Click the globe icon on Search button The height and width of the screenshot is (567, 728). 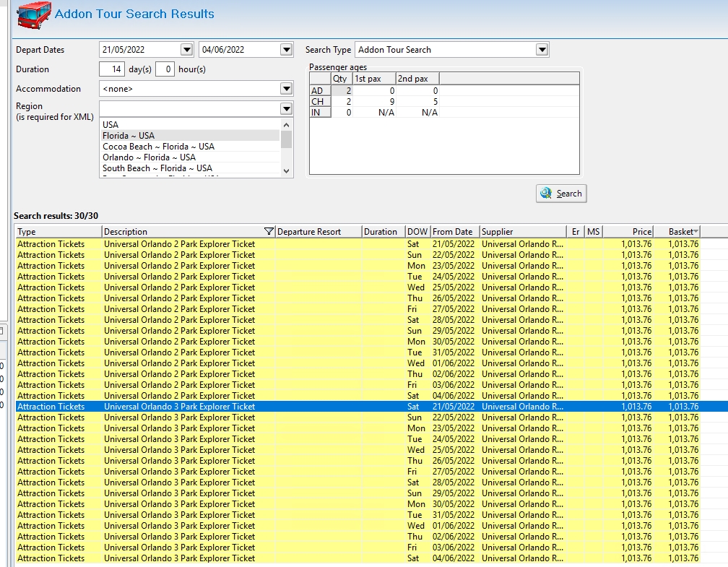point(546,194)
